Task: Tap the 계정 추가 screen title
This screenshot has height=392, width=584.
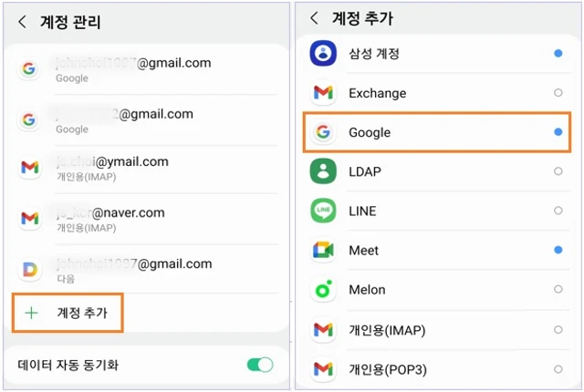Action: click(x=362, y=18)
